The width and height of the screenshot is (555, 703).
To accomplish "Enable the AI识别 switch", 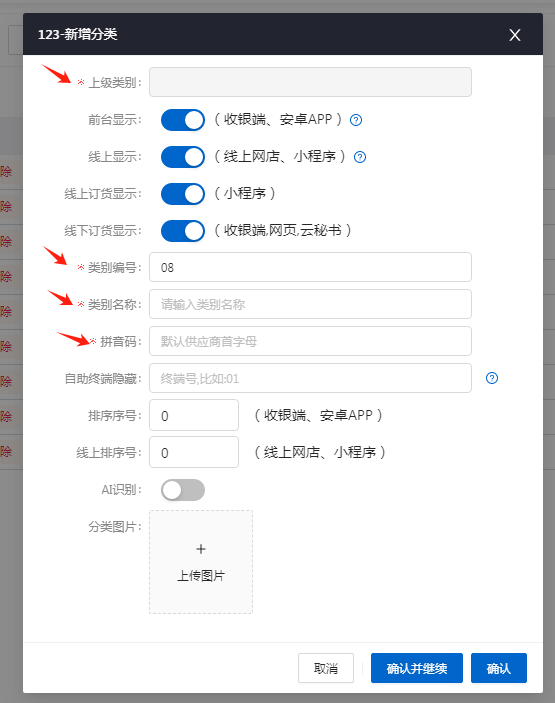I will (x=183, y=490).
